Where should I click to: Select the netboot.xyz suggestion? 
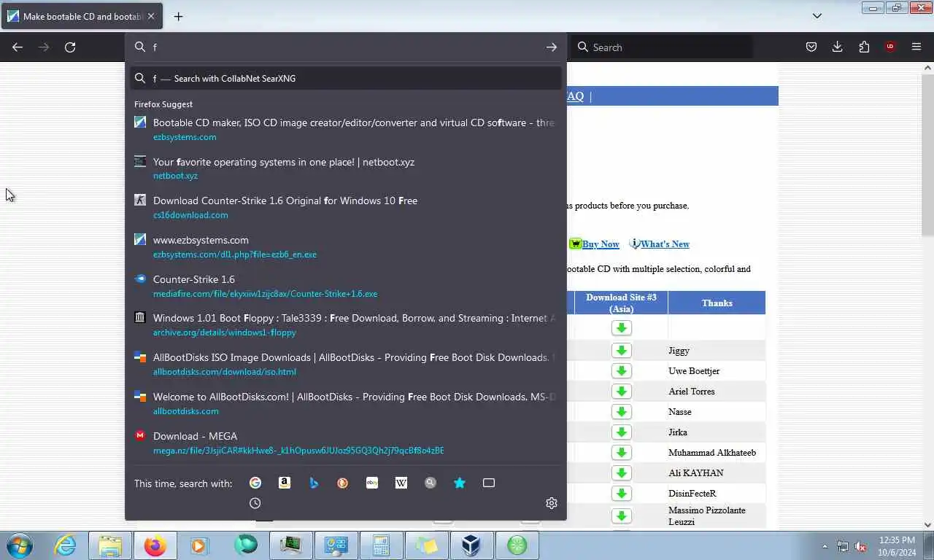346,168
